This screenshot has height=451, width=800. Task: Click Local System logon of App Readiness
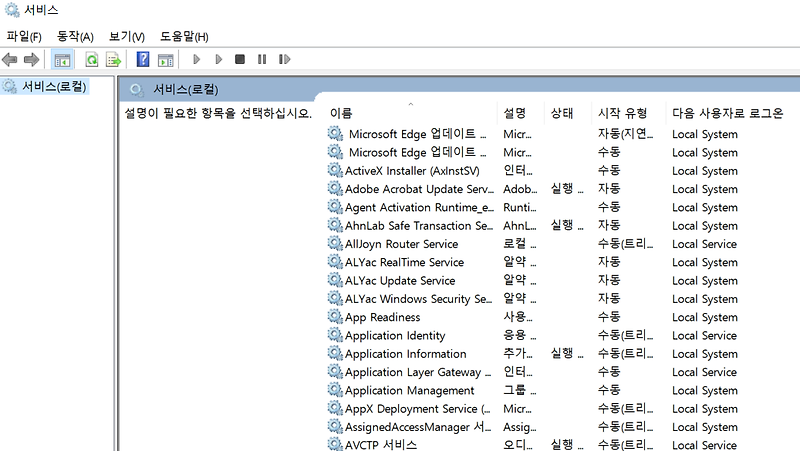click(705, 317)
